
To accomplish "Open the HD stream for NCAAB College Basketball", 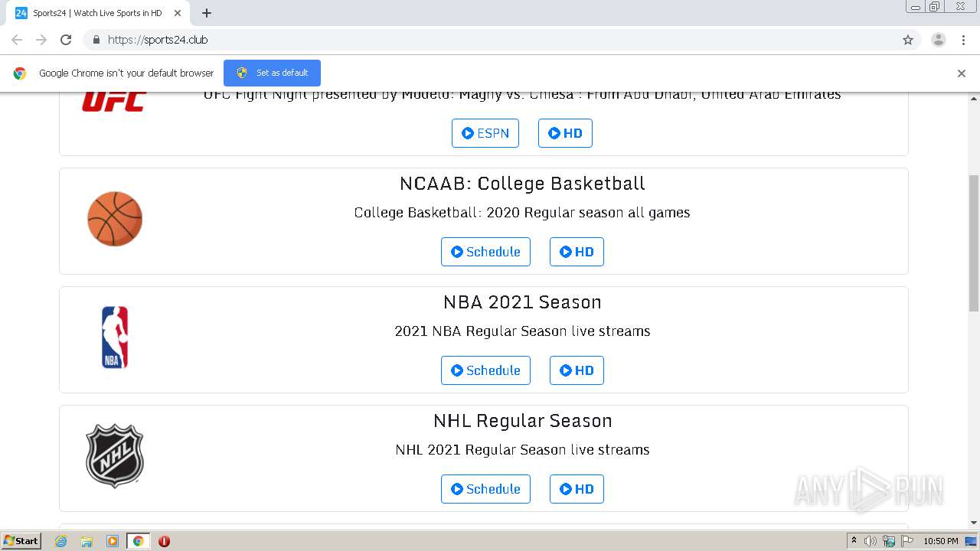I will point(577,252).
